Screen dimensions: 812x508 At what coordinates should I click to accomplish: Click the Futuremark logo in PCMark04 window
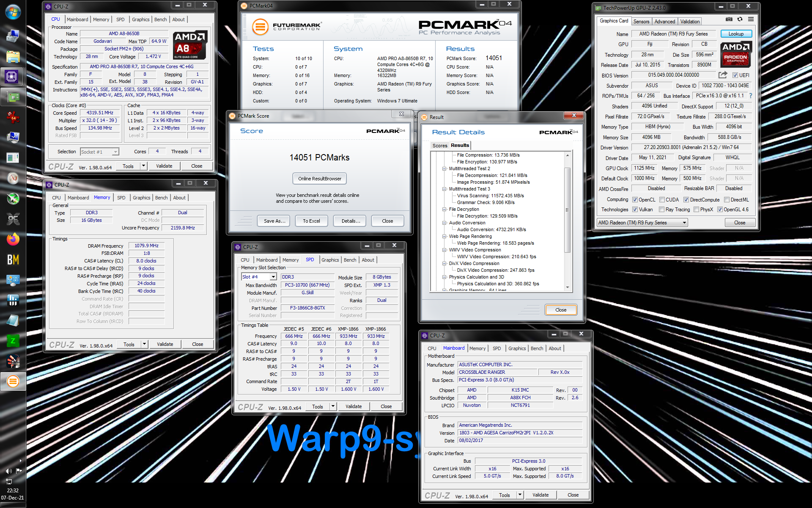coord(286,27)
